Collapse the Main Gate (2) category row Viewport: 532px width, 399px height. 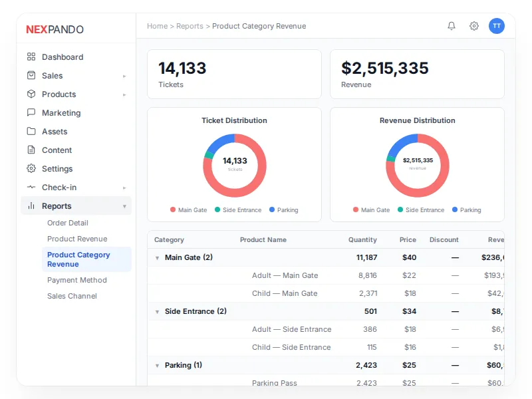coord(157,258)
